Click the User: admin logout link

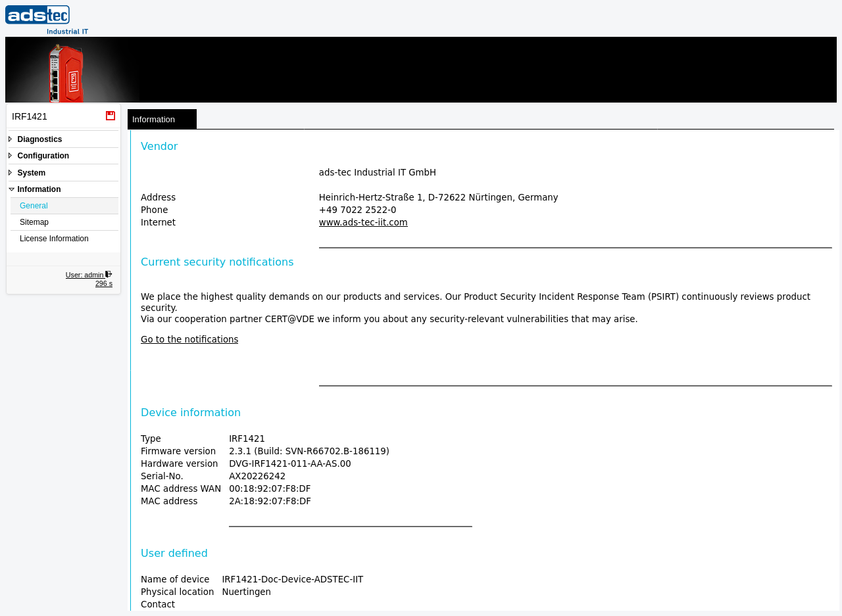click(84, 275)
